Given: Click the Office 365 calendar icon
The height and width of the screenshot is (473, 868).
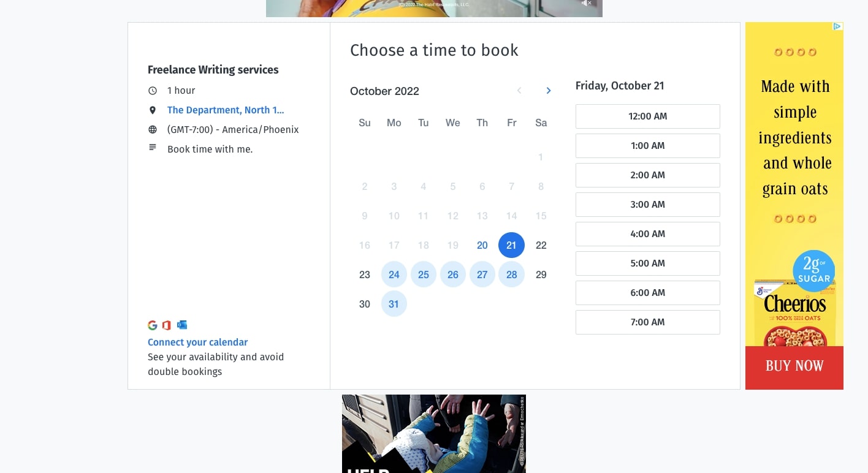Looking at the screenshot, I should click(167, 325).
